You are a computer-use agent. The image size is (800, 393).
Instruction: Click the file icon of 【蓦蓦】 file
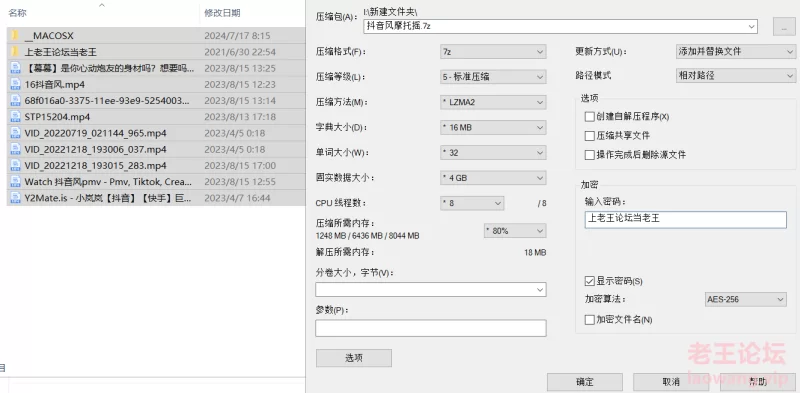(x=15, y=68)
